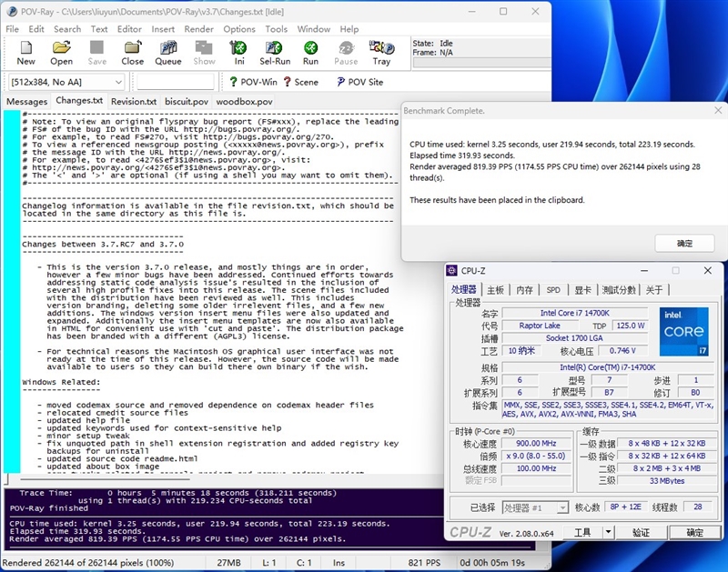Click the 821 PPS status bar entry
This screenshot has width=728, height=572.
[x=424, y=563]
